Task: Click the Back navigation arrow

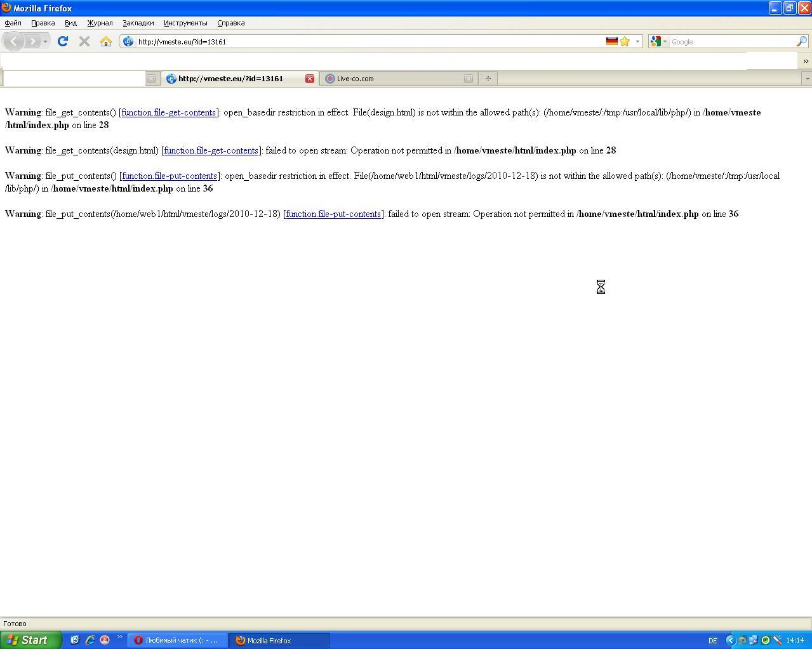Action: (13, 41)
